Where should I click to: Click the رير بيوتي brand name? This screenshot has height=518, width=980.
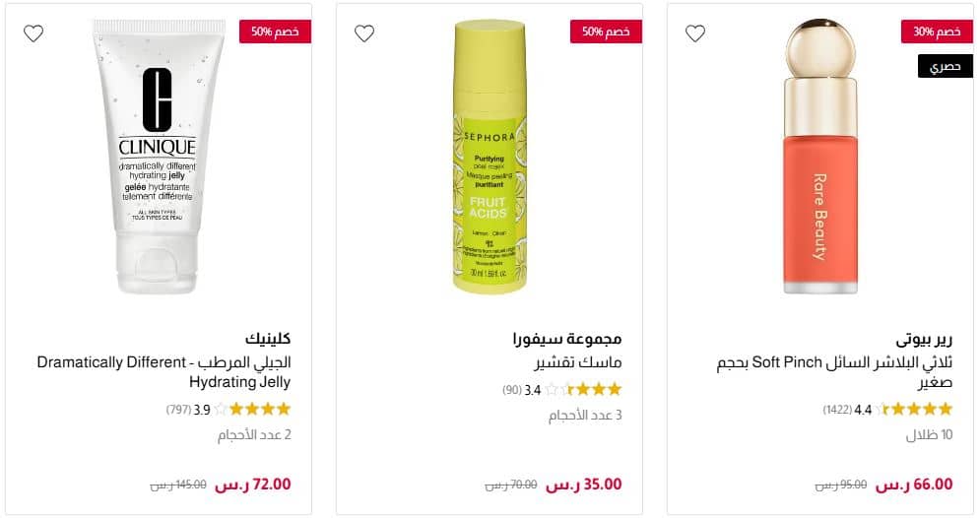pyautogui.click(x=924, y=340)
